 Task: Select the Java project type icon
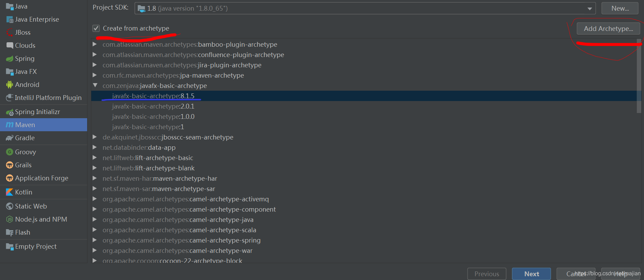10,7
